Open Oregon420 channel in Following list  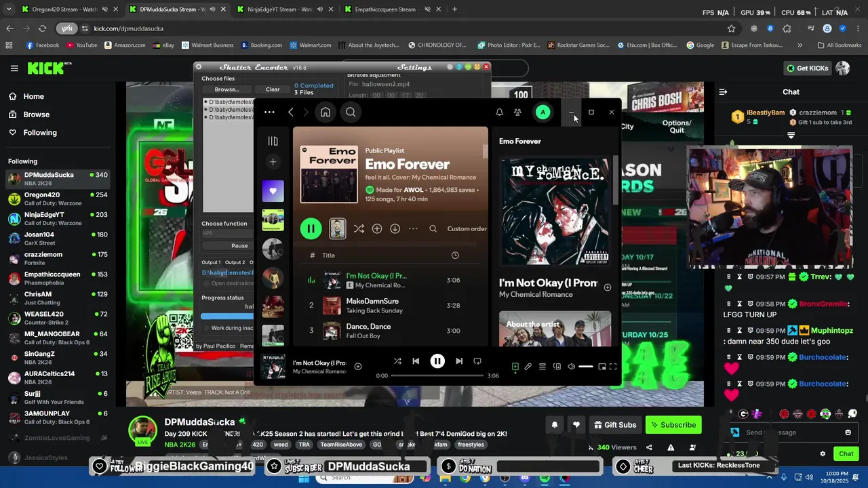(58, 199)
